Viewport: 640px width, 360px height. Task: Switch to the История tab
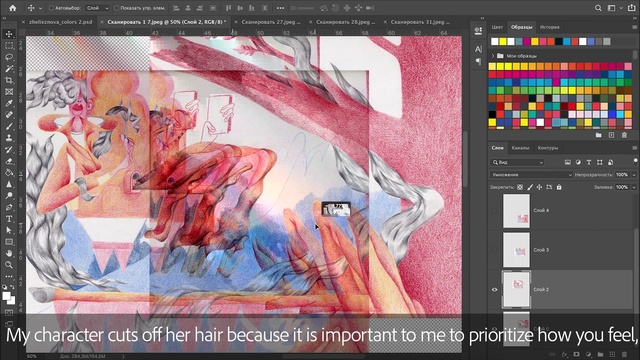pos(550,27)
